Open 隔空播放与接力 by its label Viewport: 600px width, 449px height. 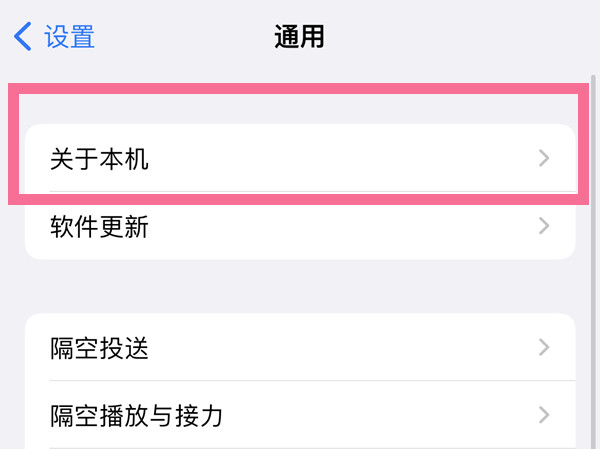click(x=135, y=415)
